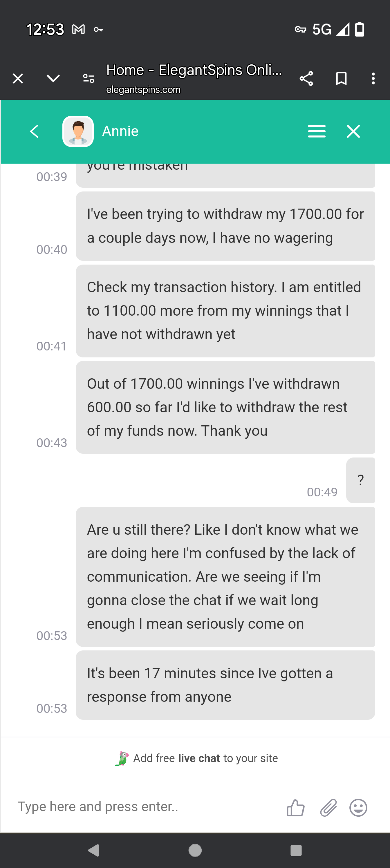Open the emoji picker smiley
390x868 pixels.
click(x=358, y=808)
